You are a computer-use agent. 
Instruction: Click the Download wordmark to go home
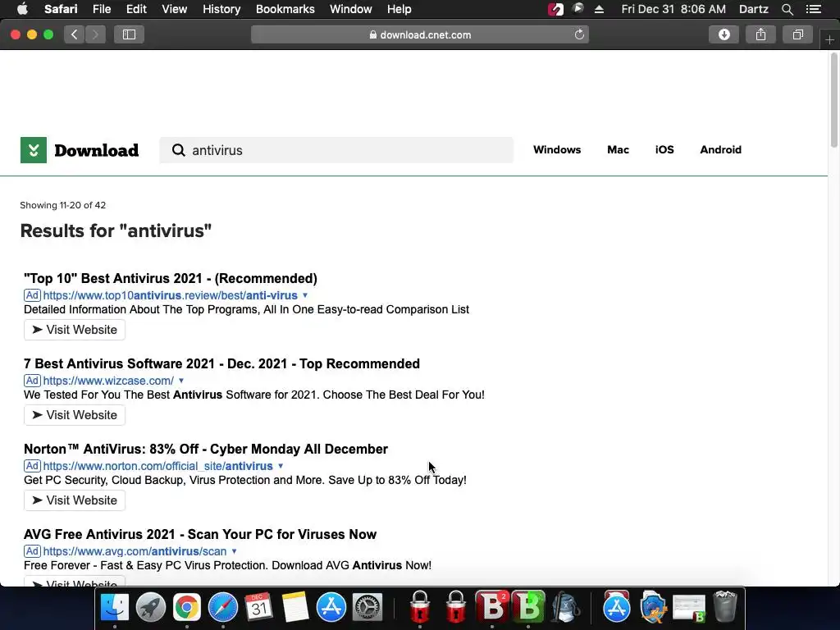pyautogui.click(x=97, y=150)
